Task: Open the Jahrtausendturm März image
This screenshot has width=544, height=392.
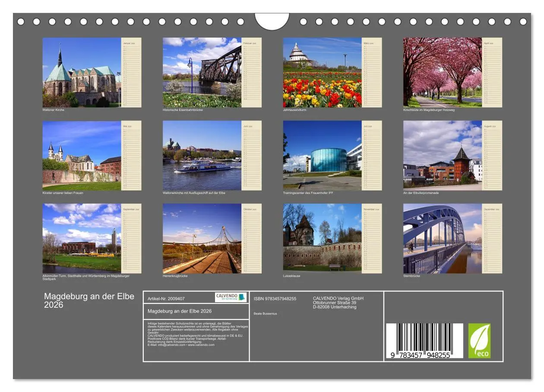Action: 322,71
